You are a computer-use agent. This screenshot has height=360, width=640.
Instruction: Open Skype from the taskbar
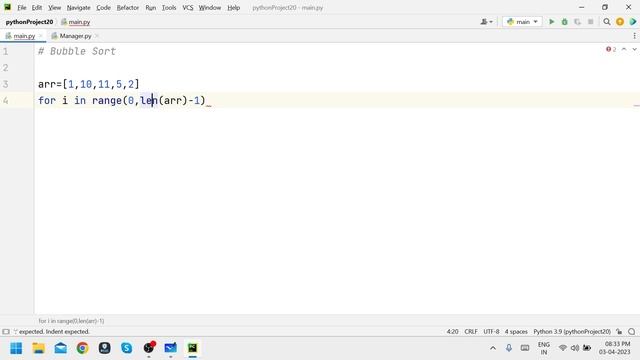127,348
